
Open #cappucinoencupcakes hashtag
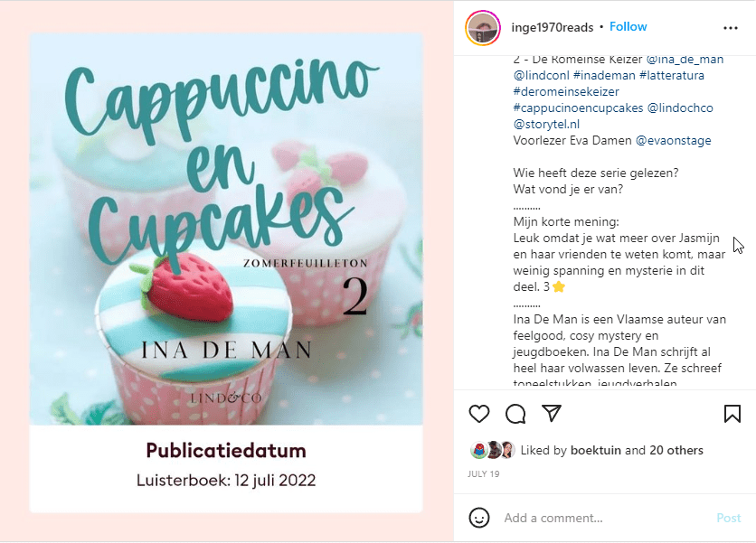click(x=578, y=108)
